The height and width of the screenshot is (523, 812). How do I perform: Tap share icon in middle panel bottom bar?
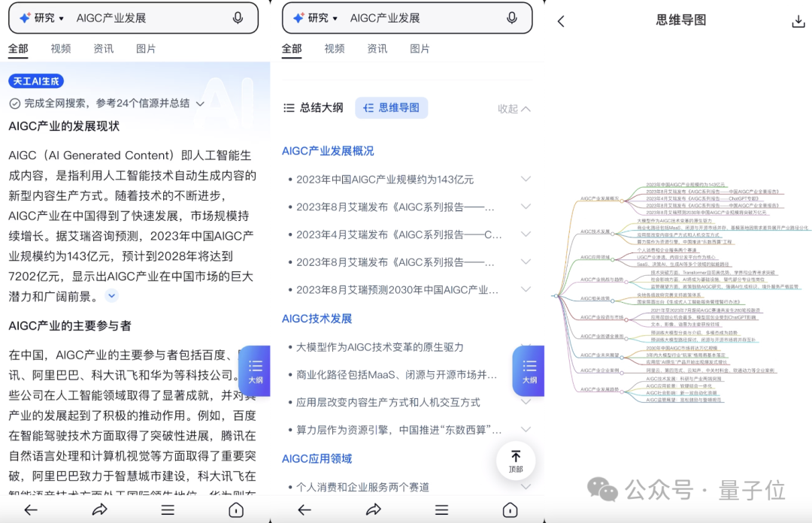click(x=374, y=510)
